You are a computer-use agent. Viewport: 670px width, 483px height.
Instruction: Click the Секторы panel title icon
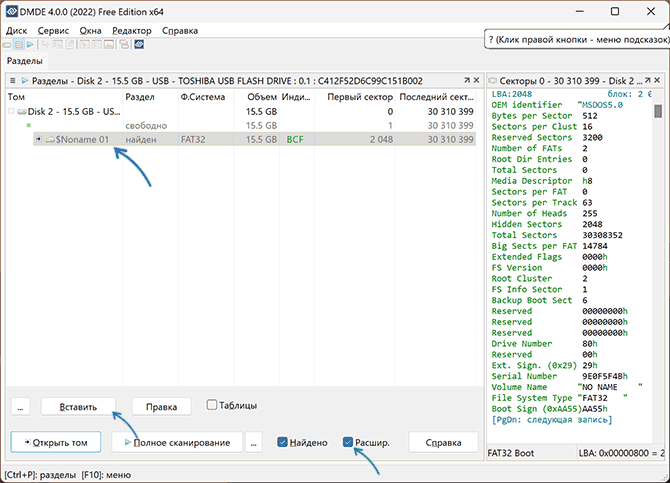point(493,80)
